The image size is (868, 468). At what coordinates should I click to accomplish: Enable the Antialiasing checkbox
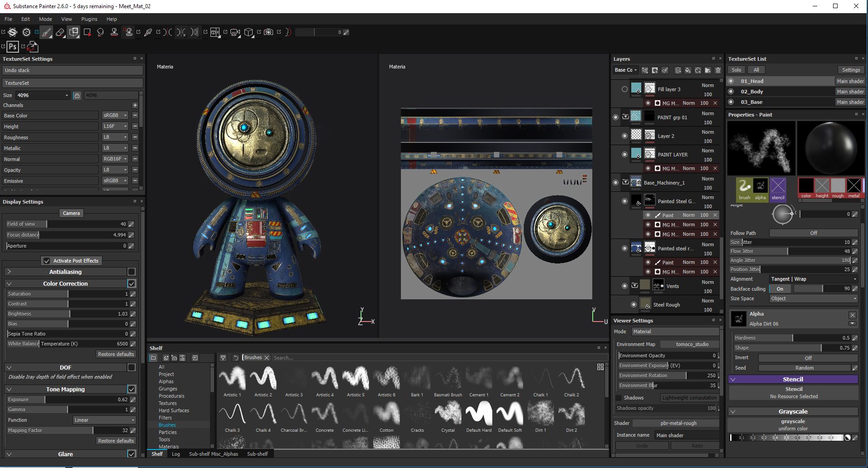pos(132,272)
